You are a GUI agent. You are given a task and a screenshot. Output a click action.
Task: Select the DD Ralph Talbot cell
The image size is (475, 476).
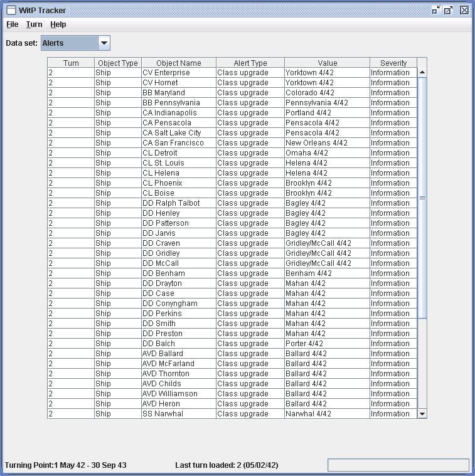(x=179, y=203)
